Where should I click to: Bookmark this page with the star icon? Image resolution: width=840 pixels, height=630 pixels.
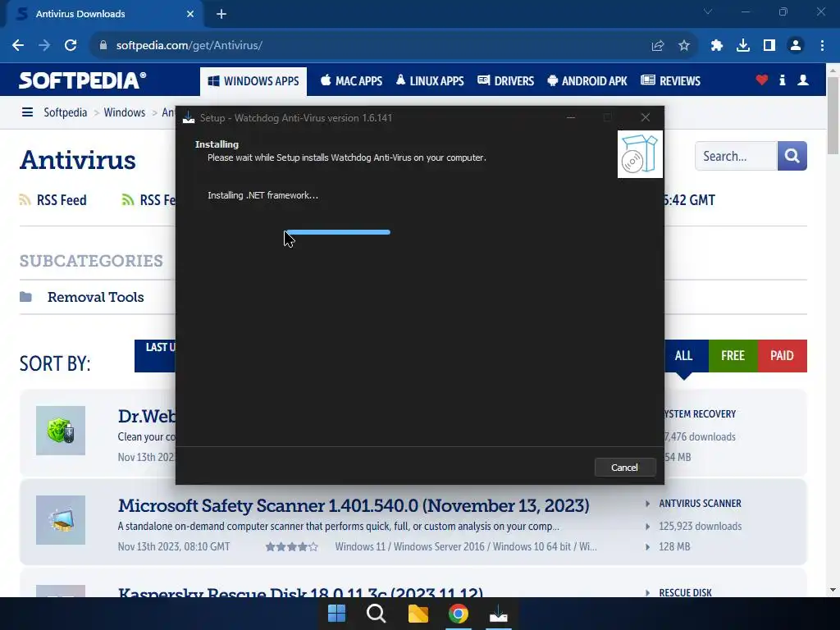[x=684, y=46]
